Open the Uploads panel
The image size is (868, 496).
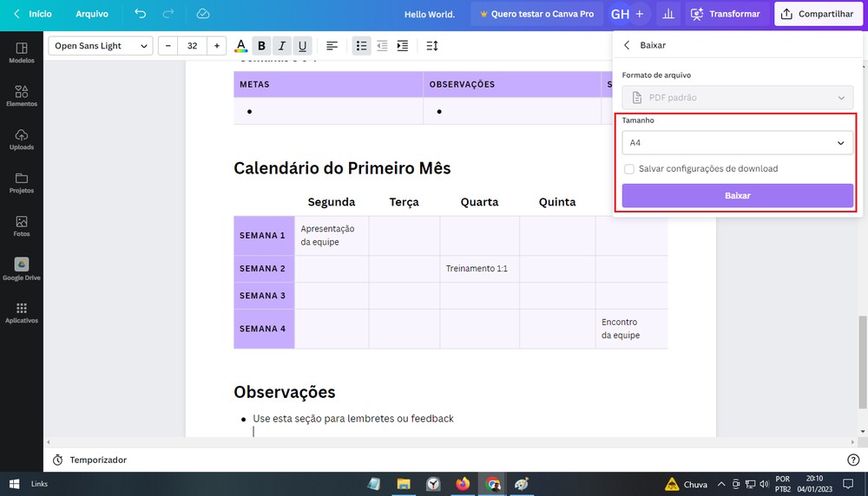click(x=22, y=140)
